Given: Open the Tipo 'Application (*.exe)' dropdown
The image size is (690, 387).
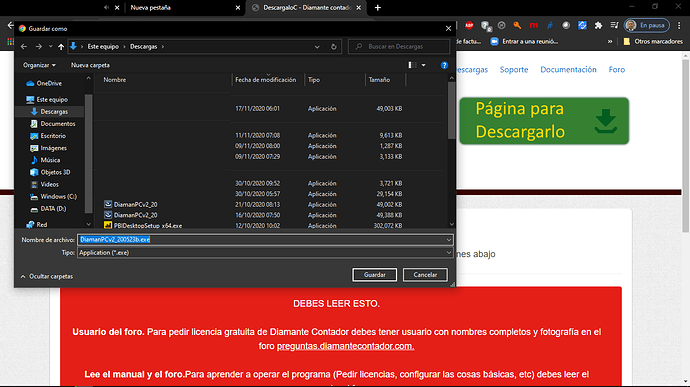Looking at the screenshot, I should (x=265, y=253).
